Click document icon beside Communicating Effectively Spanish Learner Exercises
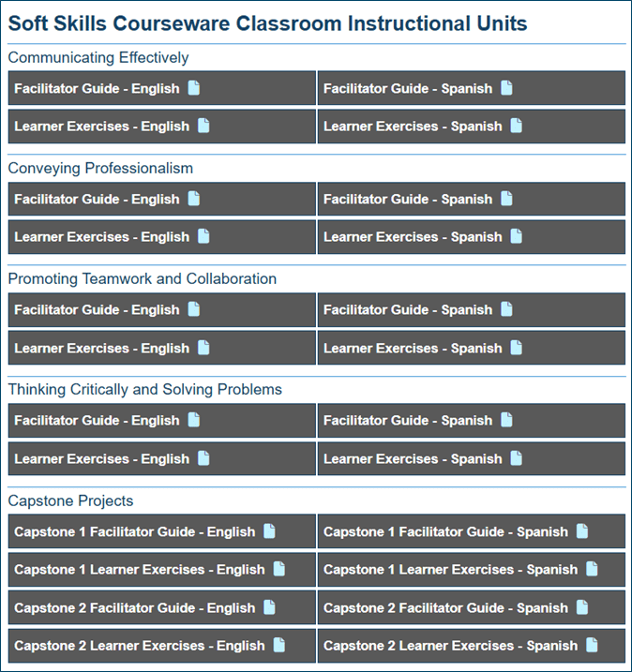This screenshot has height=672, width=632. click(516, 127)
